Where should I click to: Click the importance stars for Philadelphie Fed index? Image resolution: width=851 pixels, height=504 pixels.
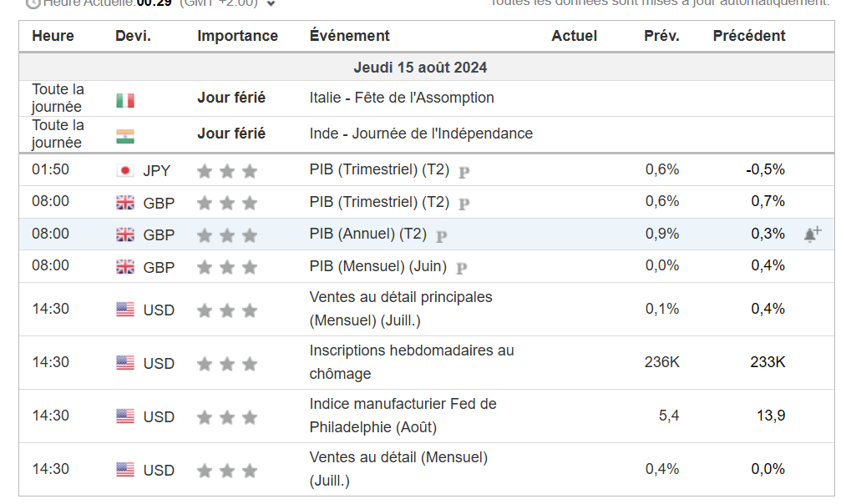point(227,417)
